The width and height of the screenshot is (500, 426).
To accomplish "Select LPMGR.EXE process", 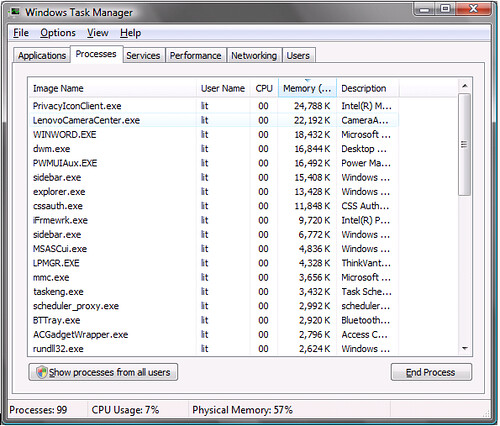I will click(213, 263).
